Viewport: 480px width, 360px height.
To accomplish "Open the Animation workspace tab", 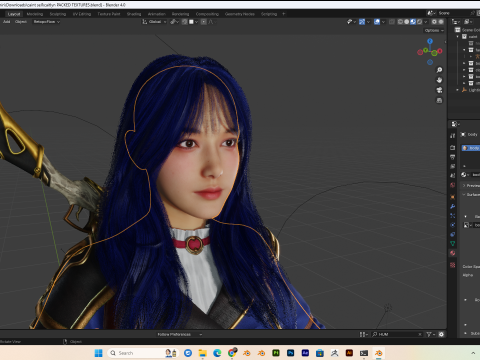I will (x=157, y=14).
